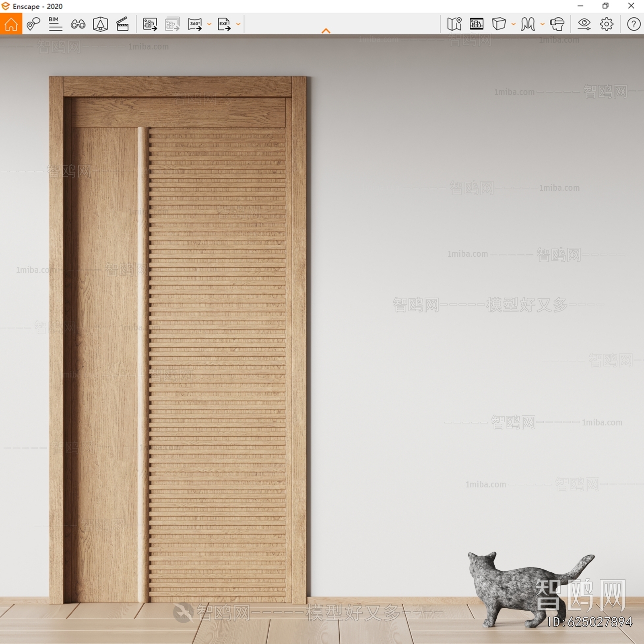Expand the box view dropdown arrow

click(514, 24)
